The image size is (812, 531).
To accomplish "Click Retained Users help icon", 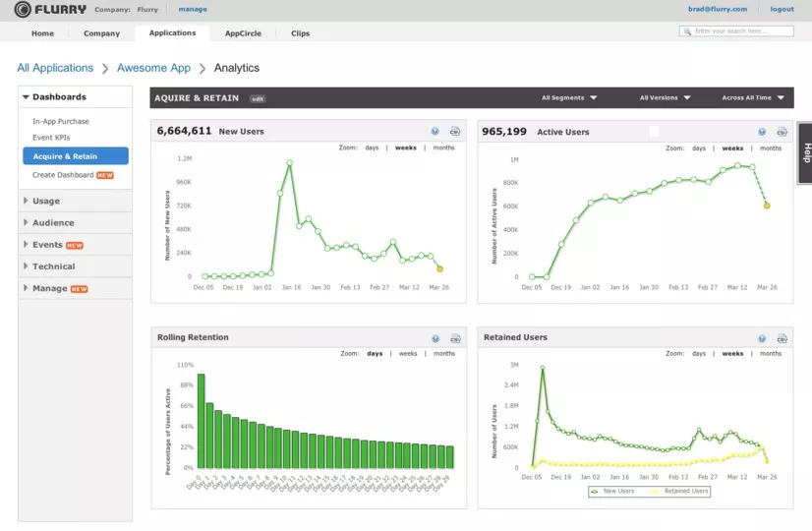I will (x=762, y=339).
